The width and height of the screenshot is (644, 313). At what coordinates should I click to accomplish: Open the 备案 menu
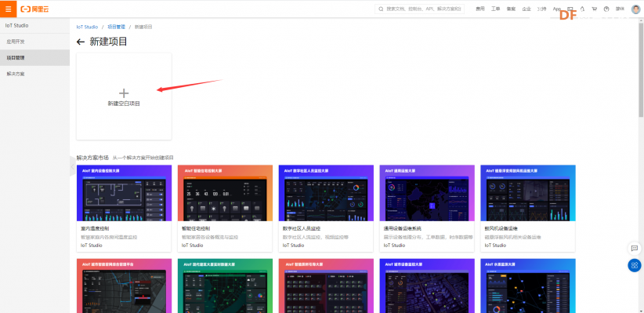[x=511, y=9]
